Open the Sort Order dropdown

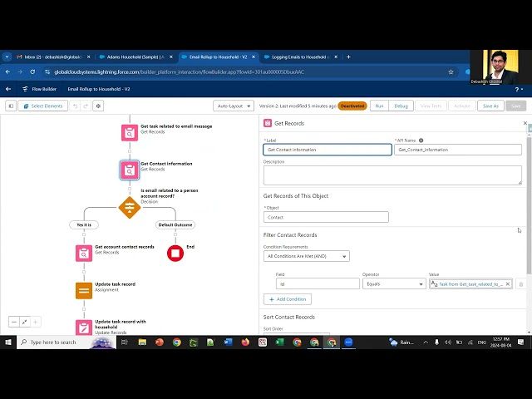[297, 334]
